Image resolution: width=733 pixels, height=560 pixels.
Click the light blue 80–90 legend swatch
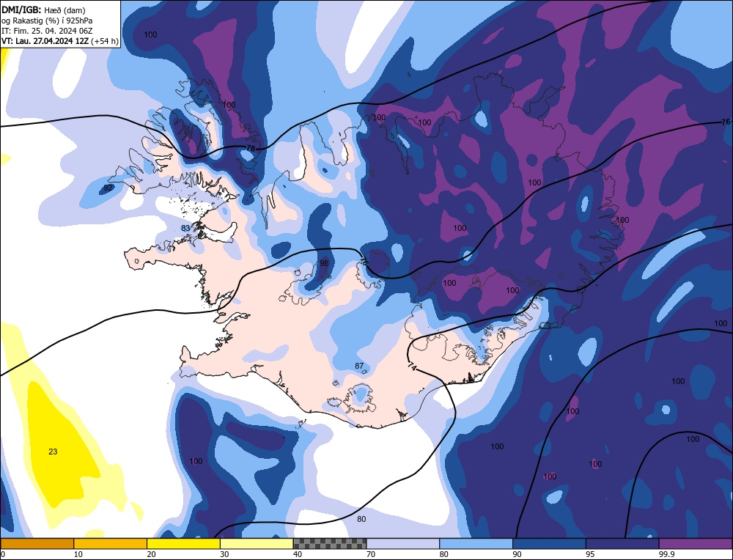(476, 543)
